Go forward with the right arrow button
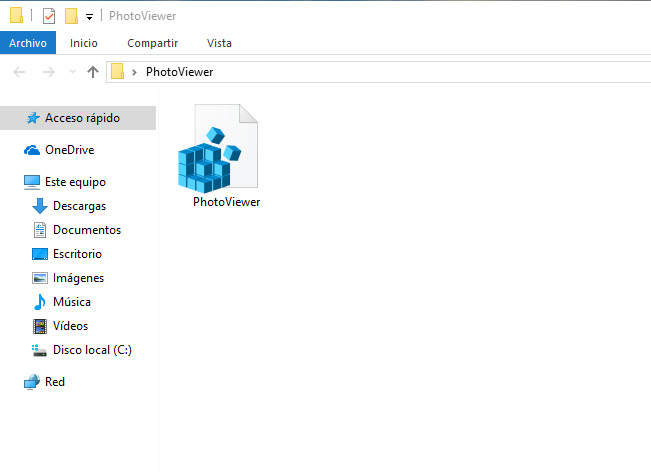This screenshot has width=651, height=472. click(x=49, y=72)
